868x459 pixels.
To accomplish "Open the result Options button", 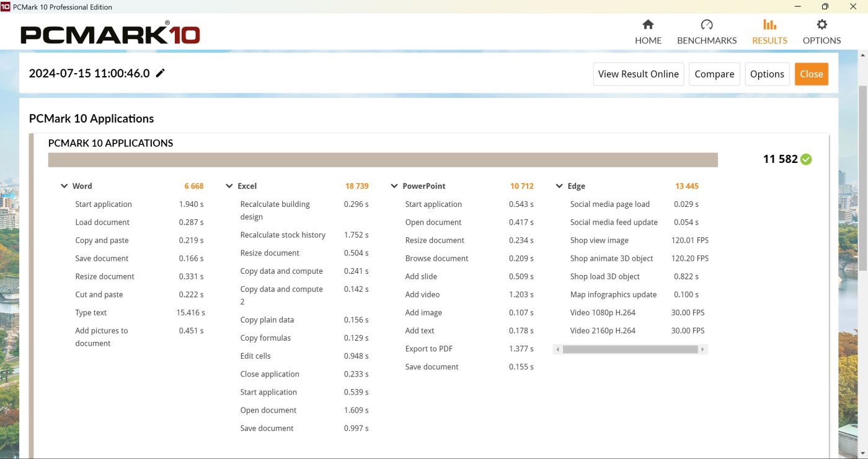I will click(767, 74).
